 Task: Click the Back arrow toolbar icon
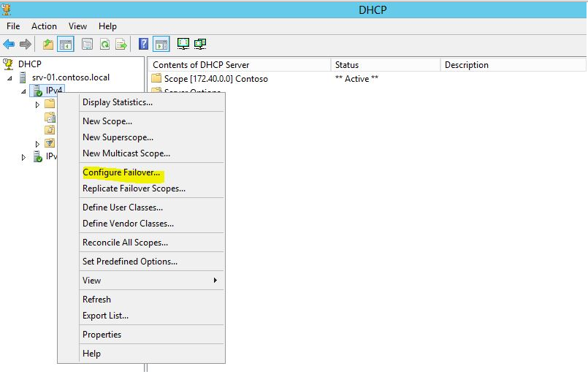coord(9,44)
